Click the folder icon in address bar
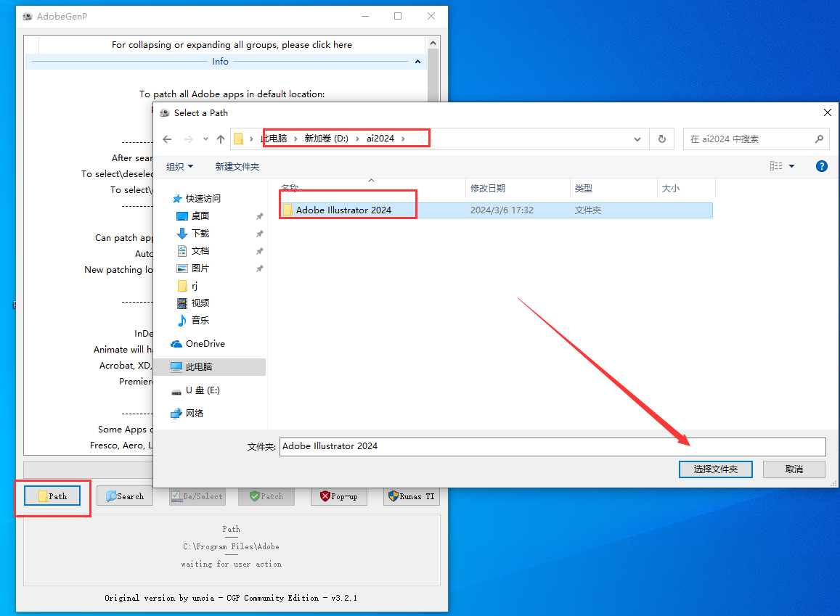Viewport: 840px width, 616px height. coord(239,139)
